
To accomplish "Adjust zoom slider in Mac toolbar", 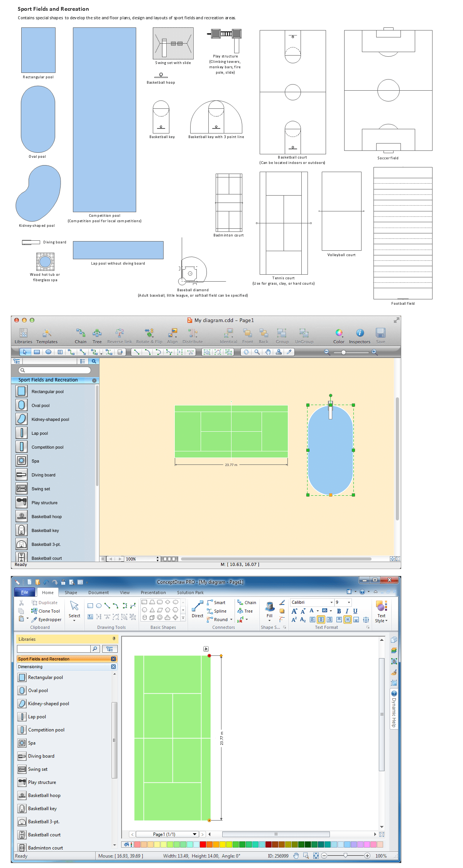I will click(343, 352).
